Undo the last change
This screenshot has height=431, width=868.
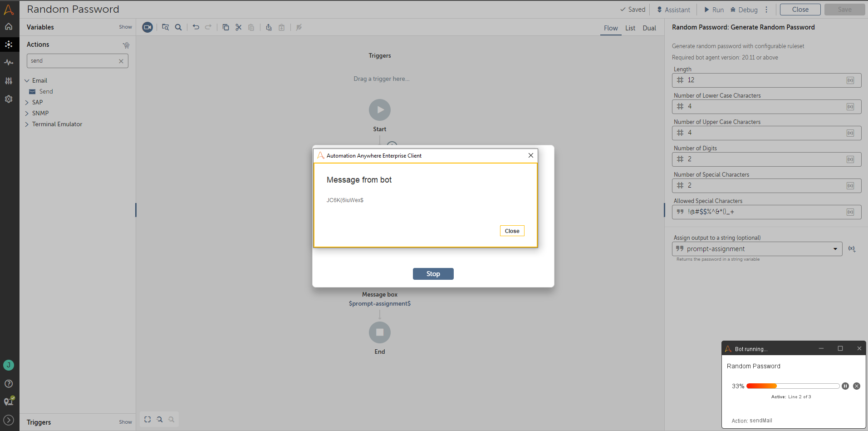click(196, 27)
